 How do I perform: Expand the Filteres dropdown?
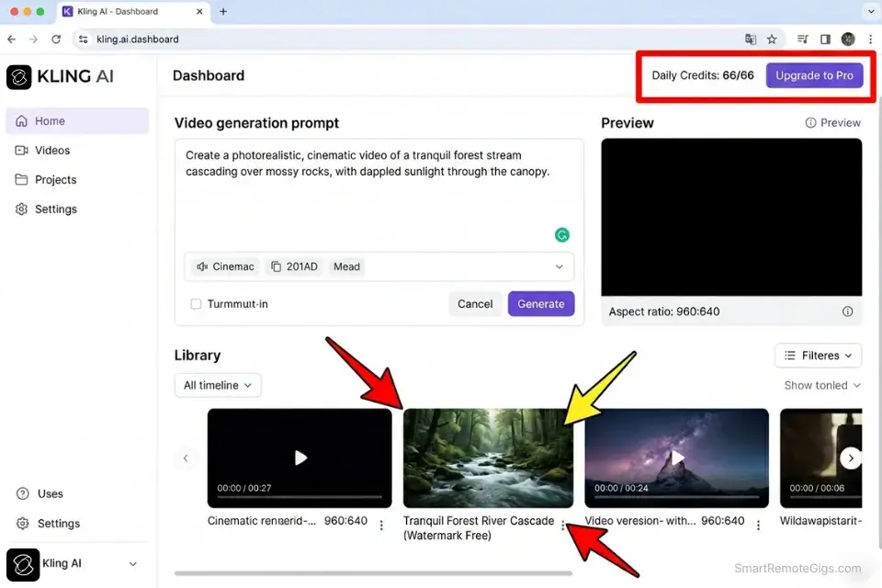pos(817,356)
